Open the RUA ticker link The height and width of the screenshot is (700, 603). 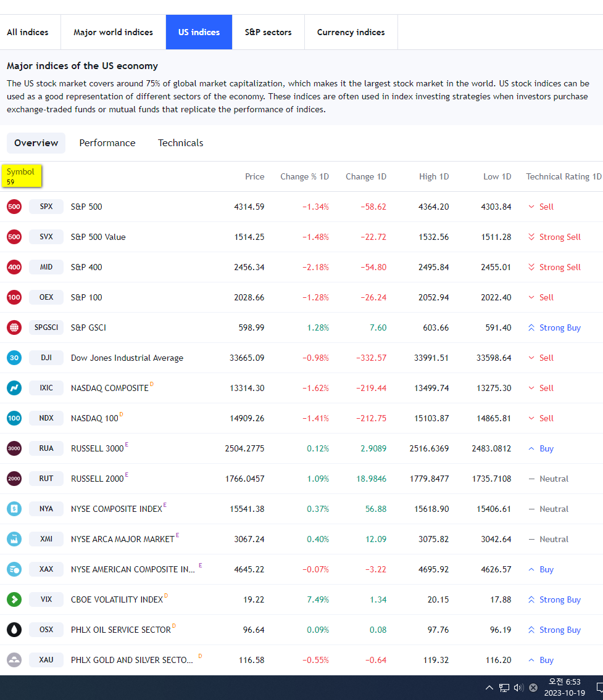pos(46,448)
